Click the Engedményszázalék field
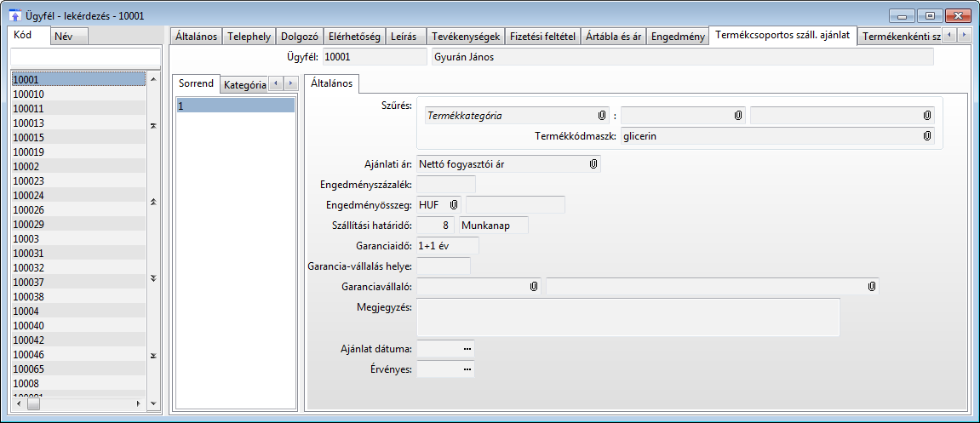The image size is (980, 423). 445,185
